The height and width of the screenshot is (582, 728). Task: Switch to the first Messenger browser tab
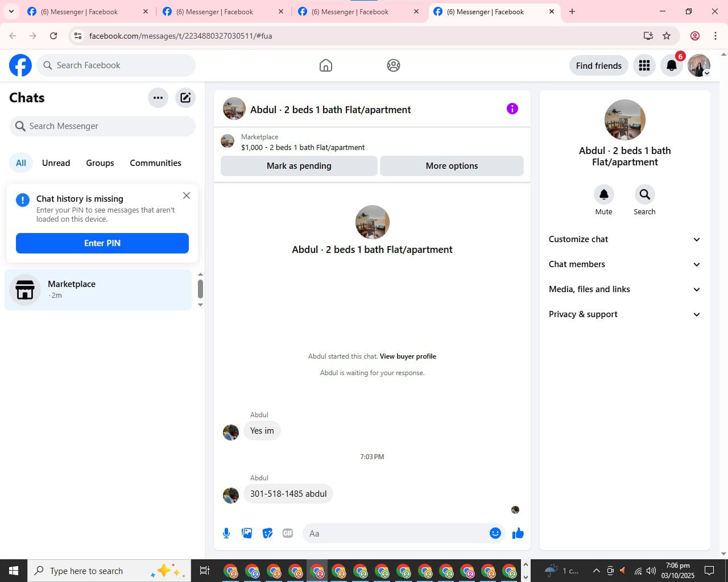click(x=88, y=11)
